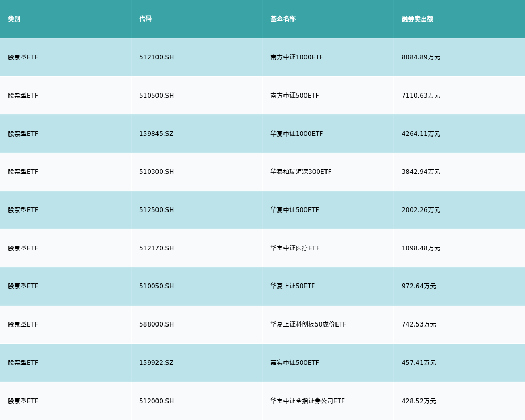Select code 510050.SH
The height and width of the screenshot is (420, 525).
point(156,286)
